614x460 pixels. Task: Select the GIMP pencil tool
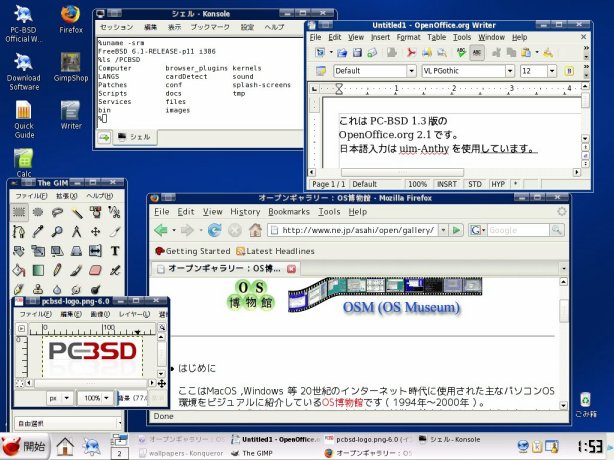[57, 270]
